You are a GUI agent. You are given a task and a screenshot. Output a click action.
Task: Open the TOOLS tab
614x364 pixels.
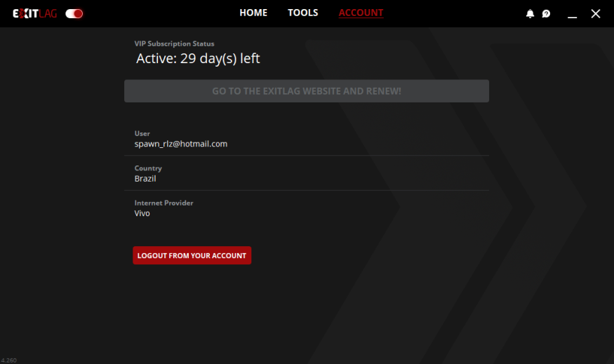click(302, 13)
